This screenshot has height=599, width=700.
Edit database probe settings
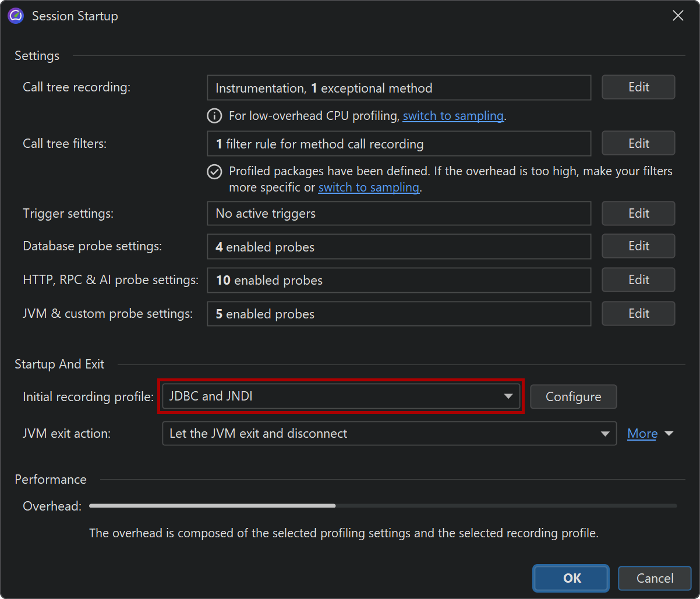coord(638,246)
